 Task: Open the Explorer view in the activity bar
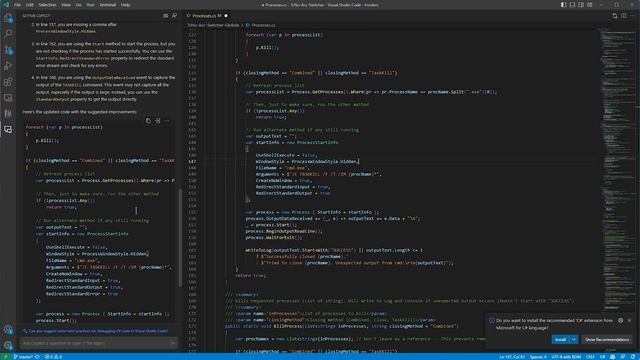[8, 18]
